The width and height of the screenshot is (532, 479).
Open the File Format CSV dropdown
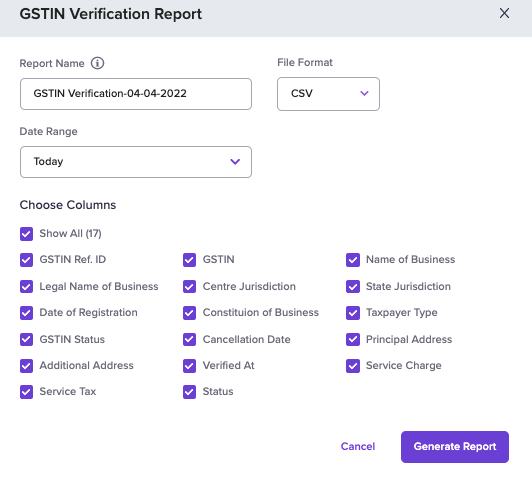click(328, 94)
